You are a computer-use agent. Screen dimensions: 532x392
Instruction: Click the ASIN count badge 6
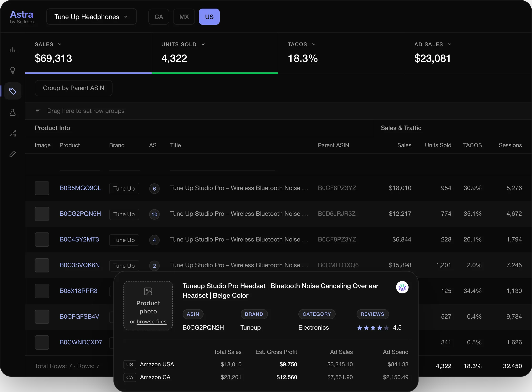(154, 189)
